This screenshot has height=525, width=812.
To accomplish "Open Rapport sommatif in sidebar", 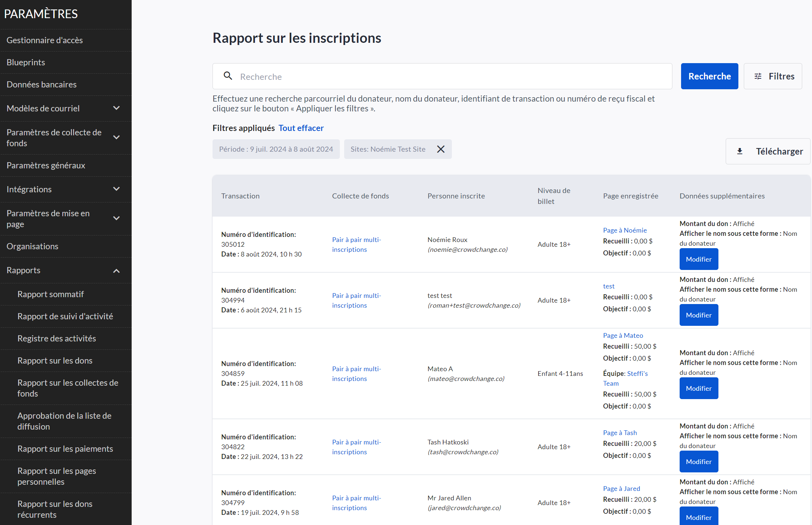I will (50, 294).
